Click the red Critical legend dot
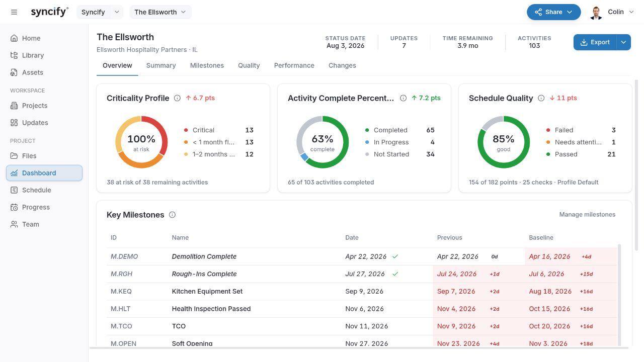 [x=186, y=130]
